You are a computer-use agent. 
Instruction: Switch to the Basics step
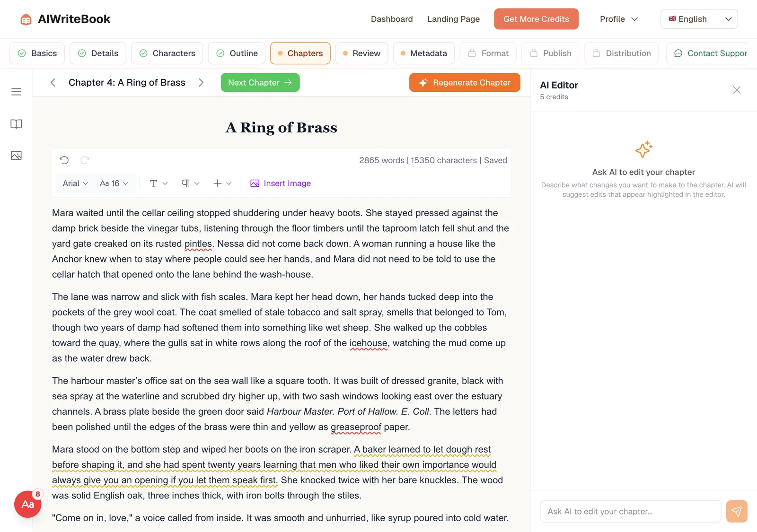pos(37,53)
